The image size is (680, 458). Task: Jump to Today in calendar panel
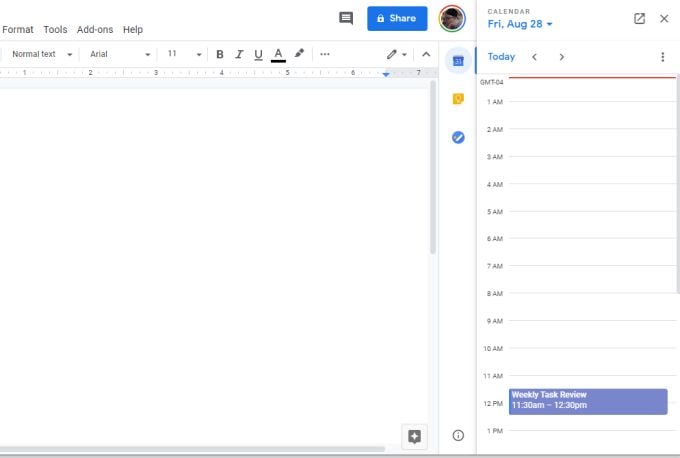pyautogui.click(x=501, y=57)
